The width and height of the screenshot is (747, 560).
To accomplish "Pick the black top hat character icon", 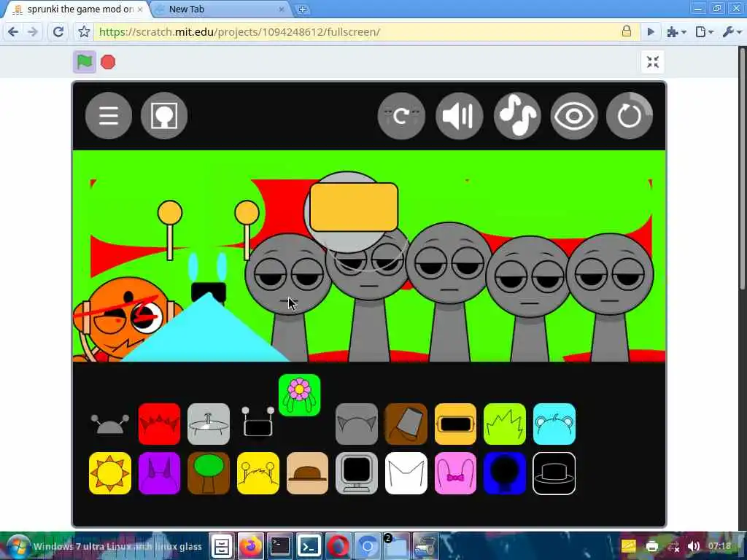I will [554, 473].
